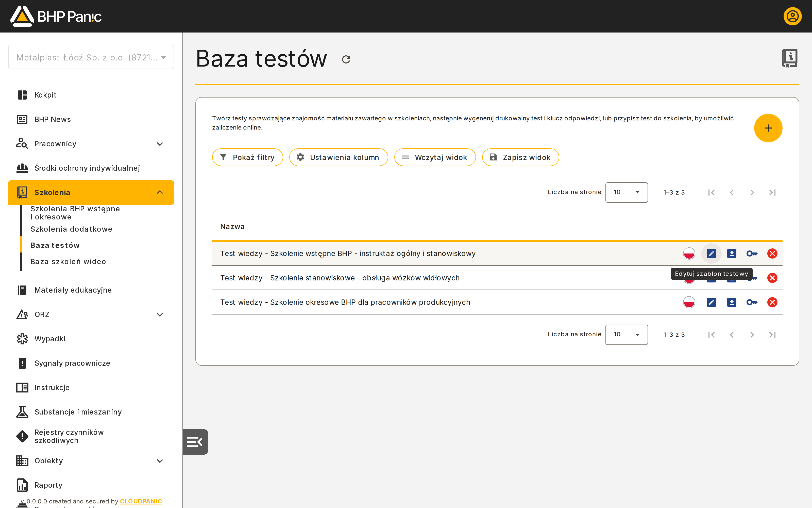Screen dimensions: 812x508
Task: Edit the Szkolenie okresowe BHP test
Action: (x=711, y=302)
